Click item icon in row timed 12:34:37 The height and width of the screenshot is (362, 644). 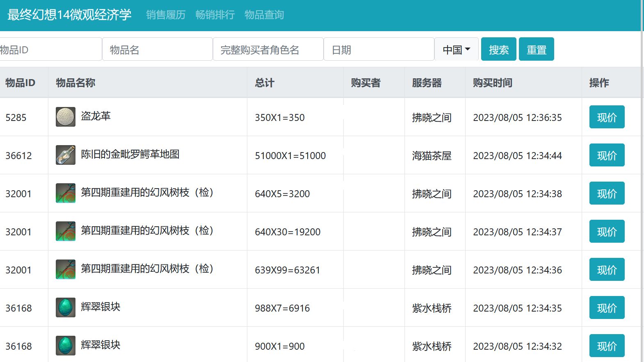tap(66, 231)
